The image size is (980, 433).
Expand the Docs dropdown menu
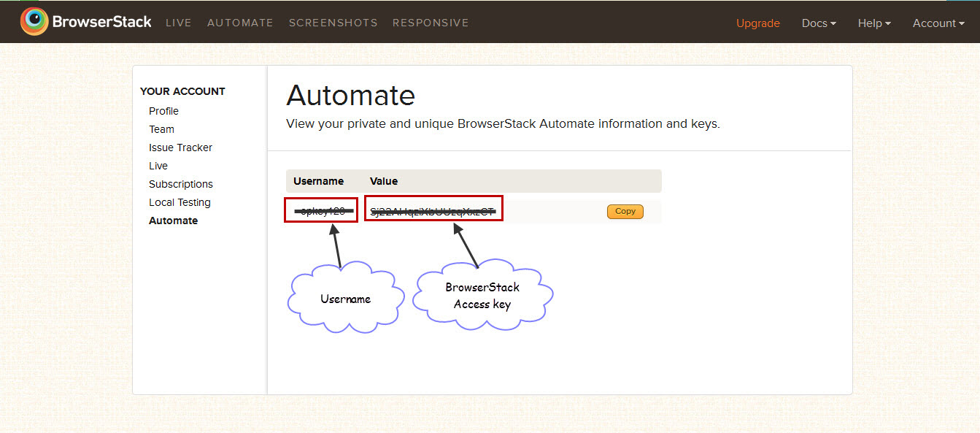[819, 23]
